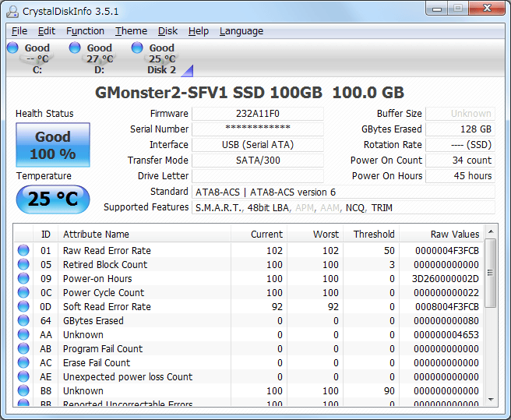Click the Good 100 % health status button
Screen dimensions: 511x420
point(53,145)
